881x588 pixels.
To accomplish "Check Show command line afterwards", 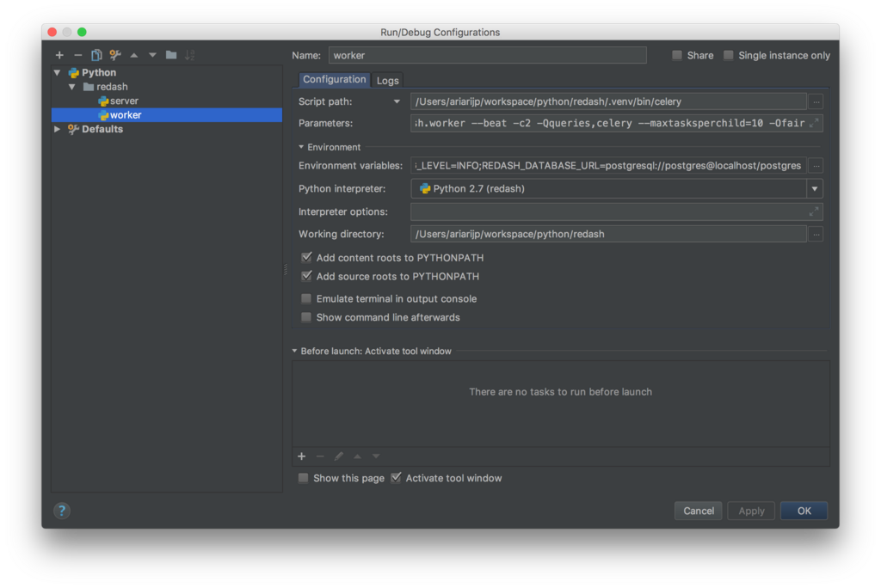I will [x=306, y=317].
